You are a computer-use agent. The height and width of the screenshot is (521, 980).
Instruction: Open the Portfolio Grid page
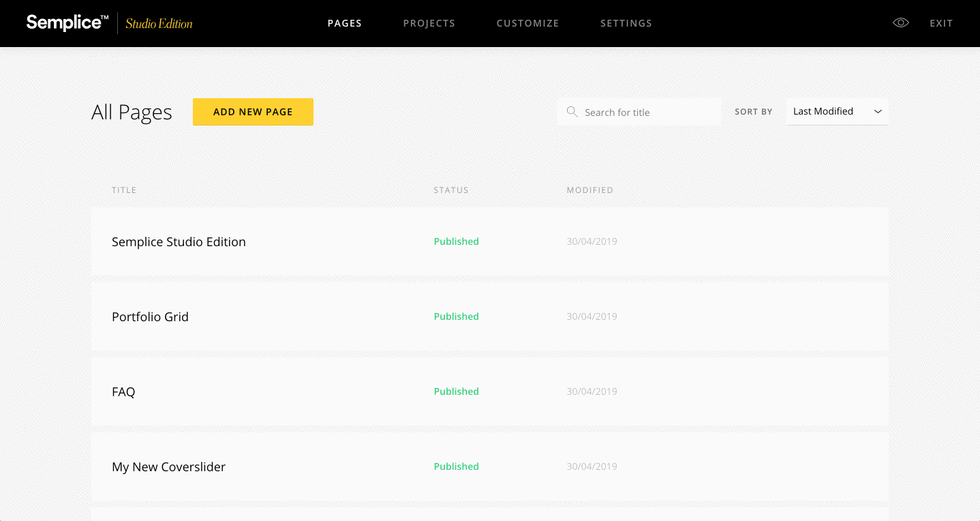point(150,316)
